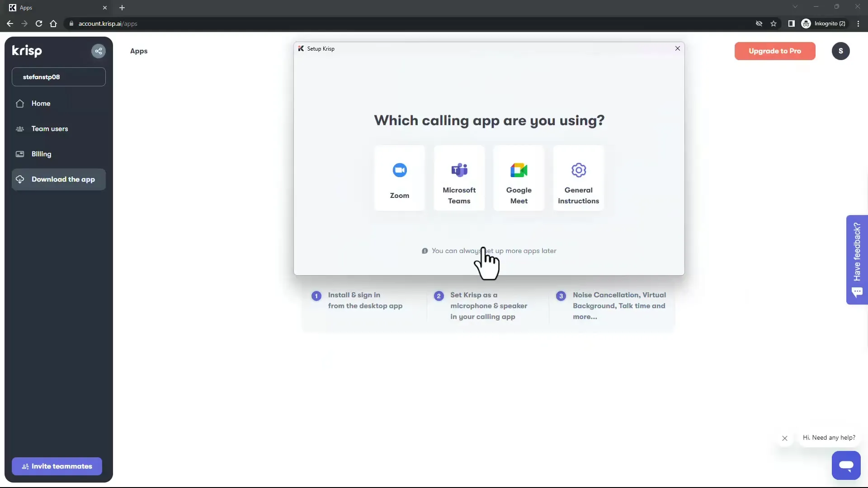The height and width of the screenshot is (488, 868).
Task: Click the Apps page heading
Action: coord(139,51)
